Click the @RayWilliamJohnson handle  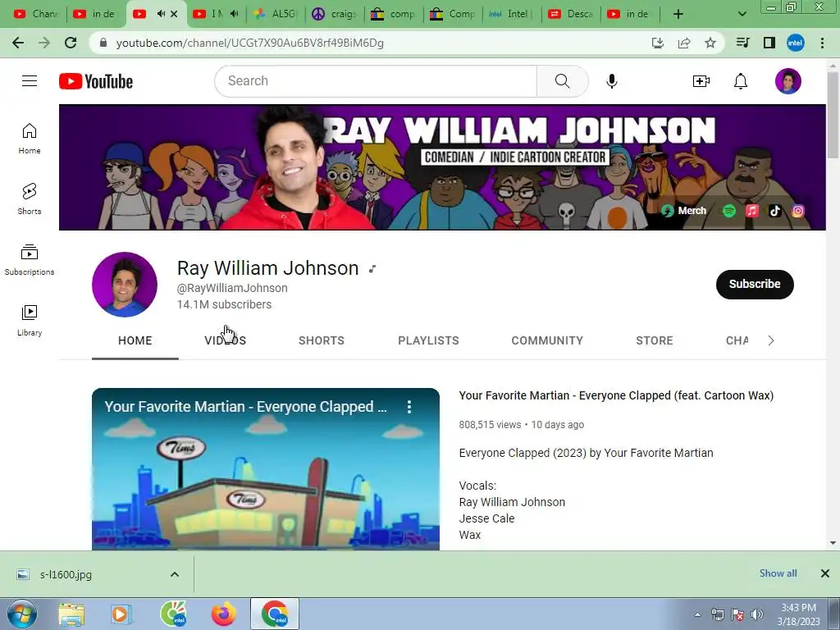tap(232, 288)
